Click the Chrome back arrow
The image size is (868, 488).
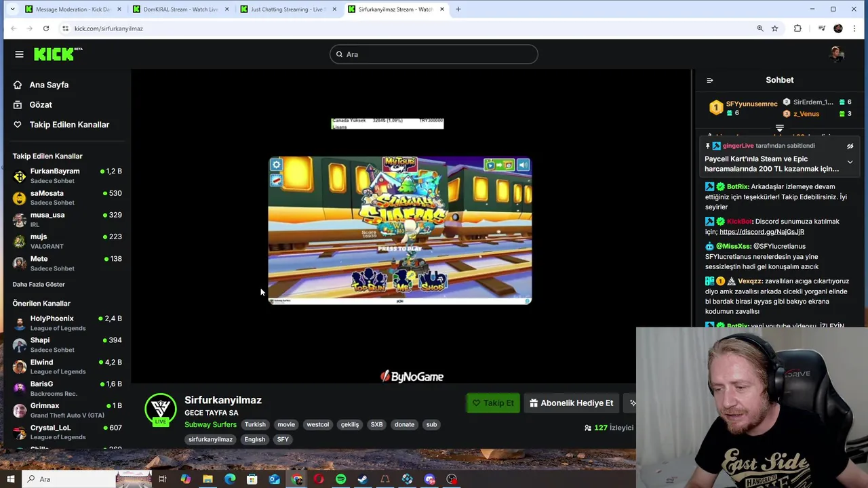pyautogui.click(x=13, y=28)
